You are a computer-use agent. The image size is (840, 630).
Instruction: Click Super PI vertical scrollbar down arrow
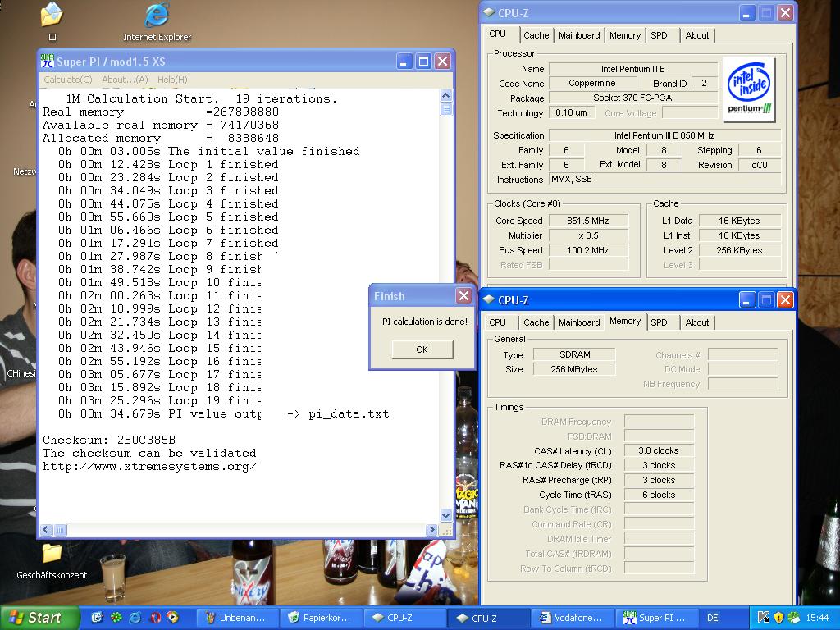[445, 515]
